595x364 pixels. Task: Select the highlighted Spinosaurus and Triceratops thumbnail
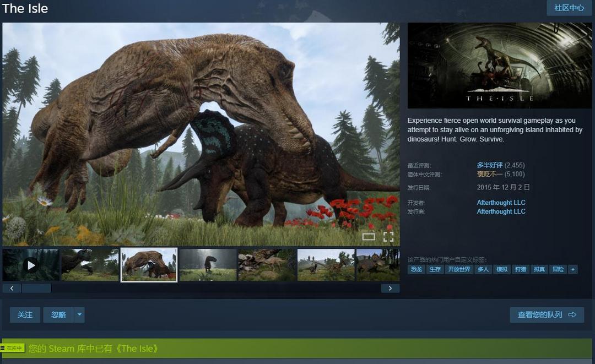[x=149, y=265]
